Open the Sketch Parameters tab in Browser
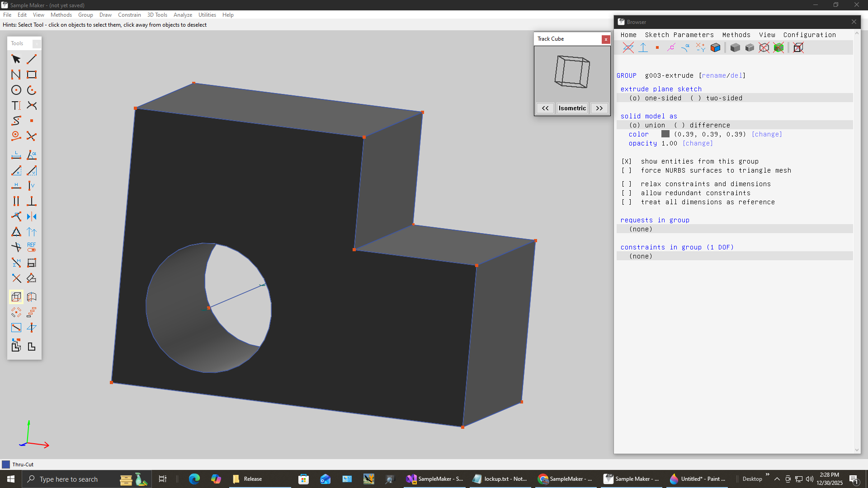Viewport: 868px width, 488px height. point(679,35)
